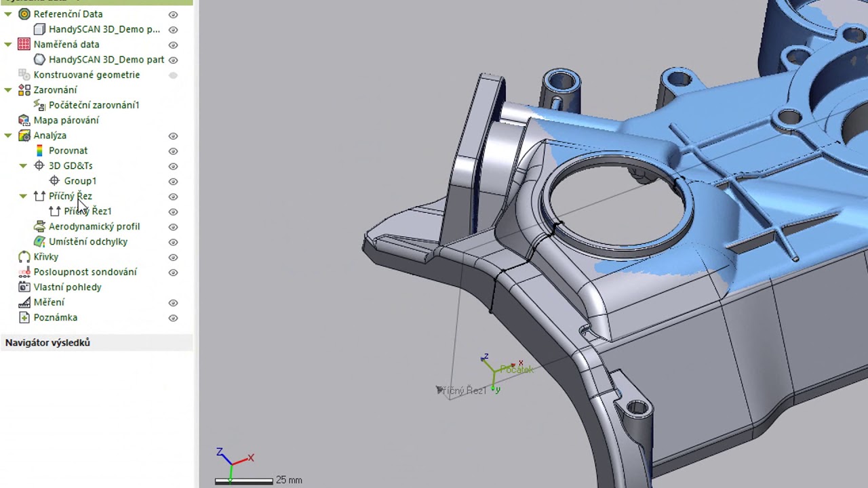Click the Poznámka note icon
Image resolution: width=868 pixels, height=488 pixels.
[24, 317]
